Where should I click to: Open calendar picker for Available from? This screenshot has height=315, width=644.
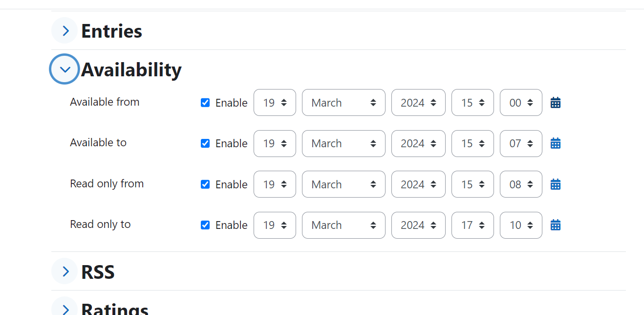pos(555,103)
